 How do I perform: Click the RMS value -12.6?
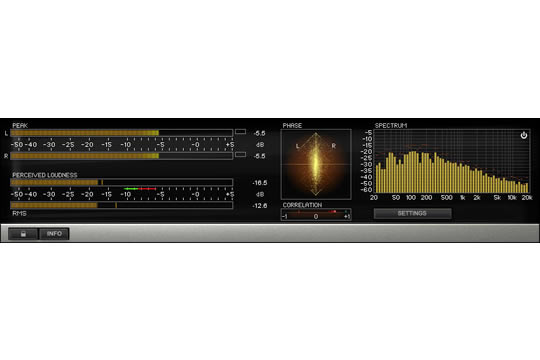tap(259, 206)
